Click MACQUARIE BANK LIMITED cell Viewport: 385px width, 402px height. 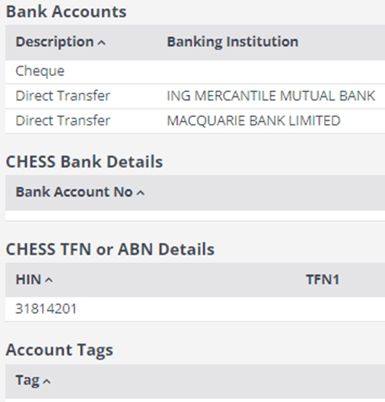253,121
